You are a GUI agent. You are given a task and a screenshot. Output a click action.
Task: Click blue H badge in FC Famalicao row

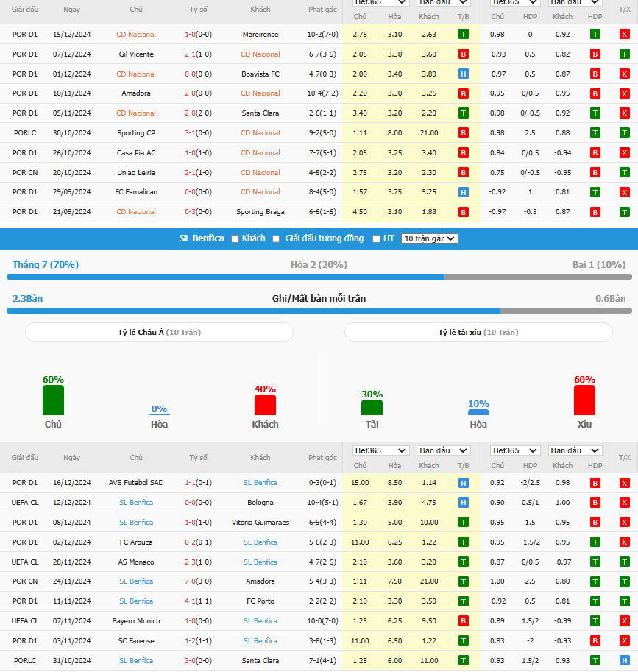pos(463,192)
